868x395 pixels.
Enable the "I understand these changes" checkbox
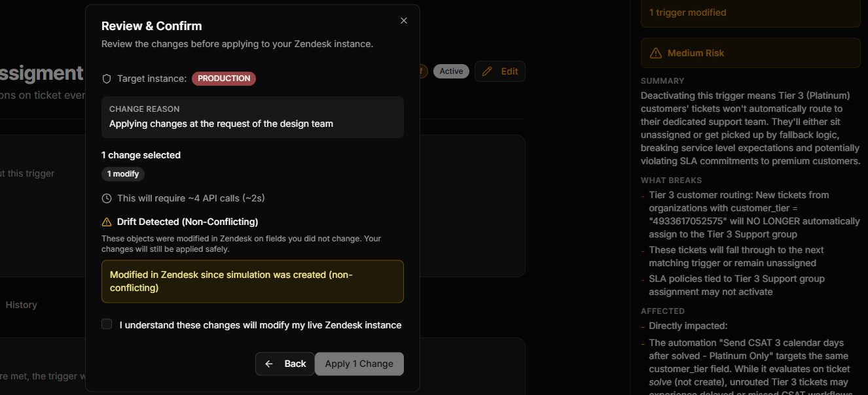(107, 324)
